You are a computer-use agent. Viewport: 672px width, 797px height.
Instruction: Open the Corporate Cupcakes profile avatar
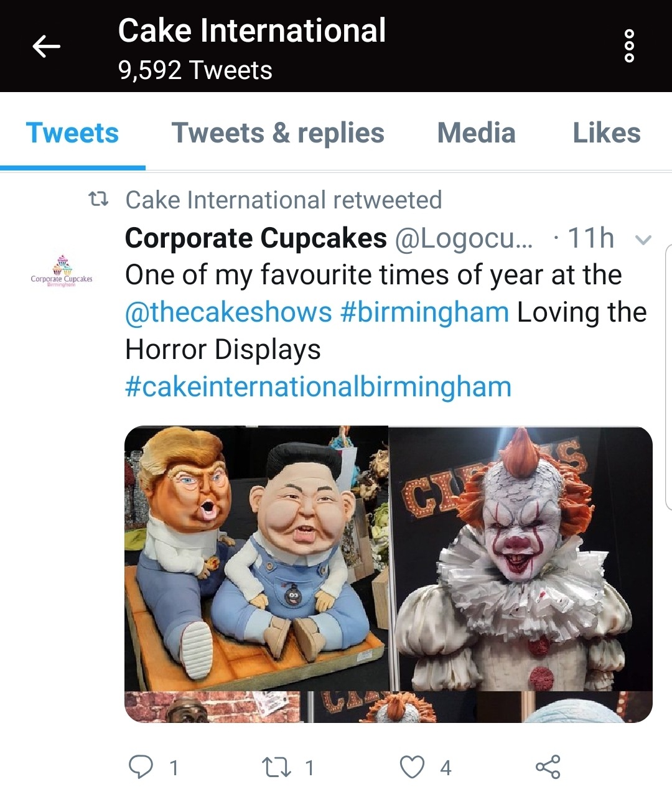pyautogui.click(x=62, y=271)
